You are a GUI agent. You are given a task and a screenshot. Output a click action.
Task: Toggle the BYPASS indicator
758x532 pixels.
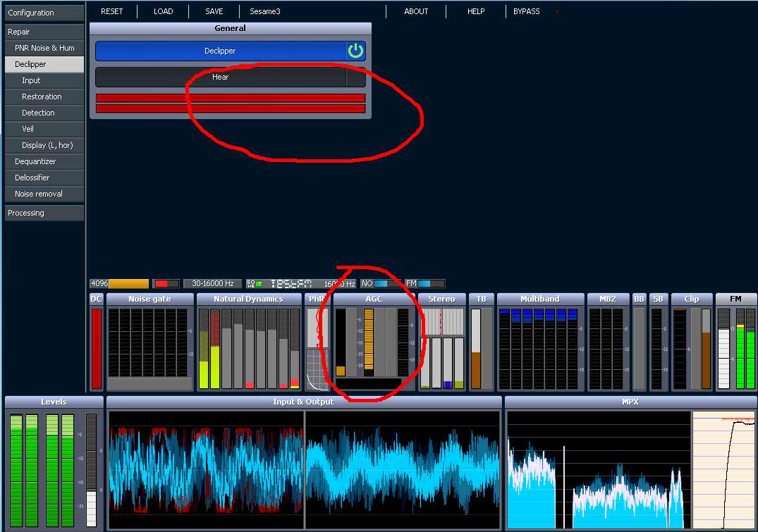(x=557, y=11)
